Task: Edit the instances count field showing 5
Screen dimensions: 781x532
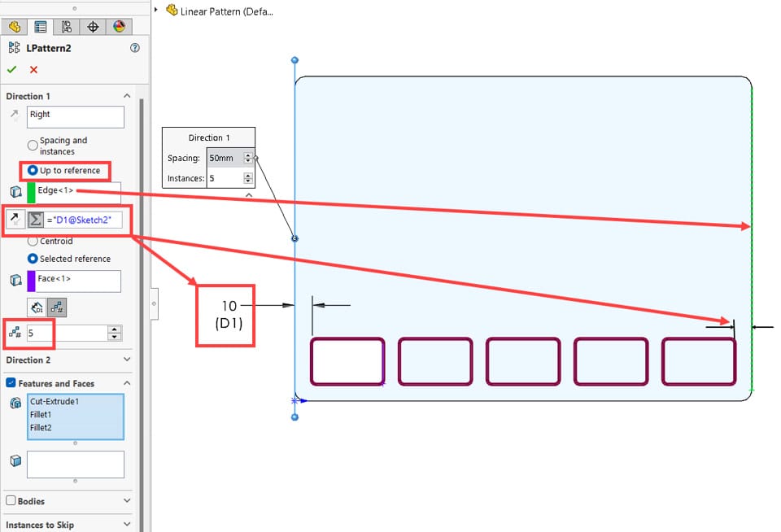Action: 67,334
